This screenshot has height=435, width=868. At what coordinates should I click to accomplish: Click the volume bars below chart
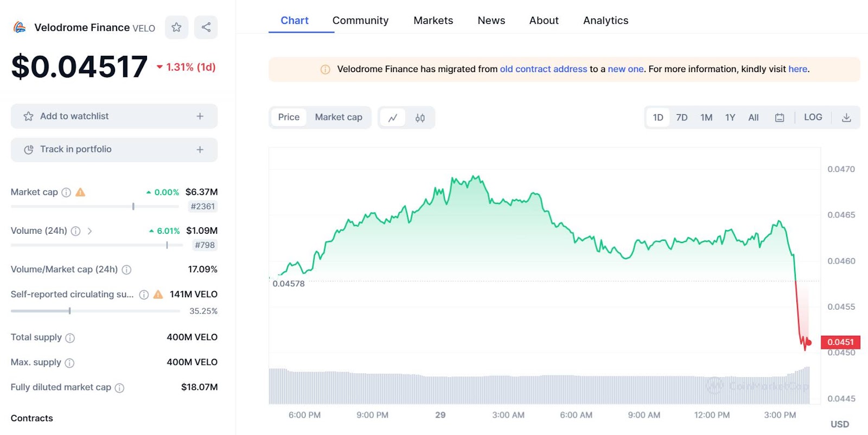[539, 386]
